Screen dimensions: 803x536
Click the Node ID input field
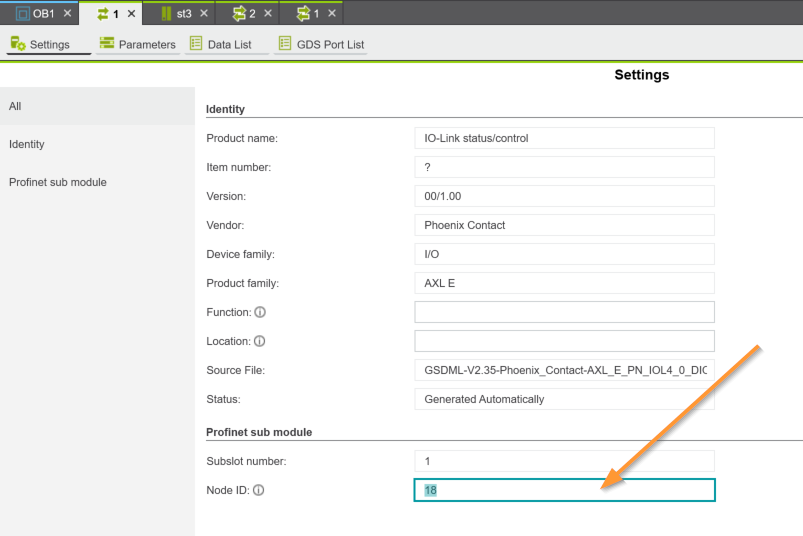click(x=564, y=490)
